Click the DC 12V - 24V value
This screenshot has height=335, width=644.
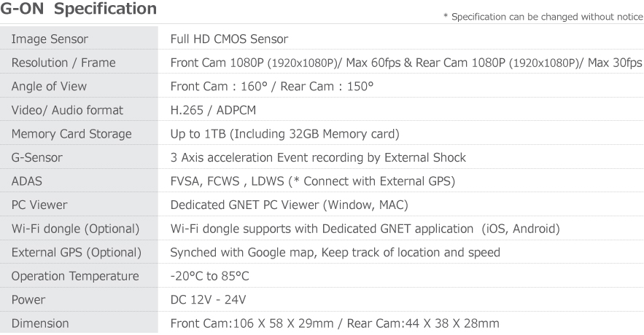pos(209,300)
